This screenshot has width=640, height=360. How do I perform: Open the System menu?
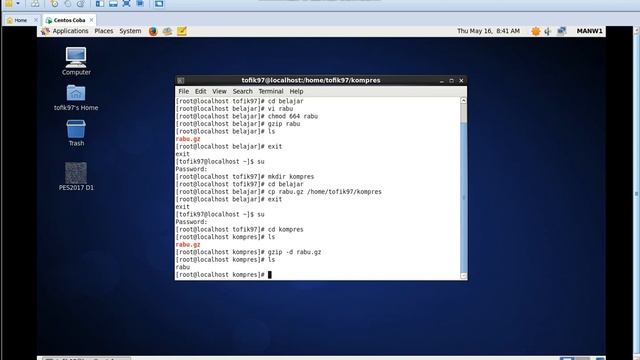130,31
